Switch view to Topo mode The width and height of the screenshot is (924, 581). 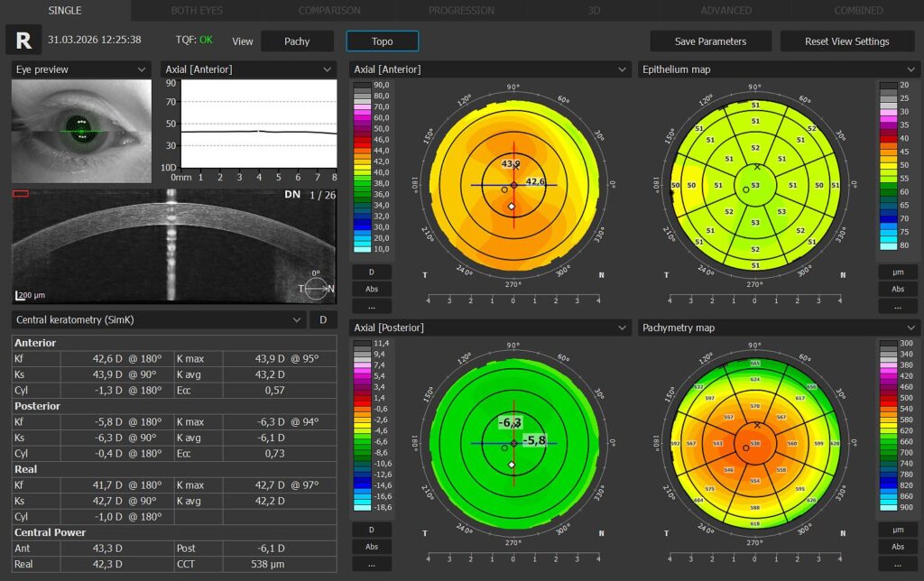point(382,41)
